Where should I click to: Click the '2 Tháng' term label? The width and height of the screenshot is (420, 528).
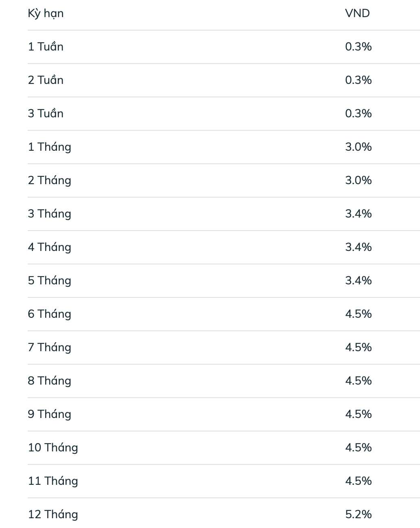click(x=49, y=180)
